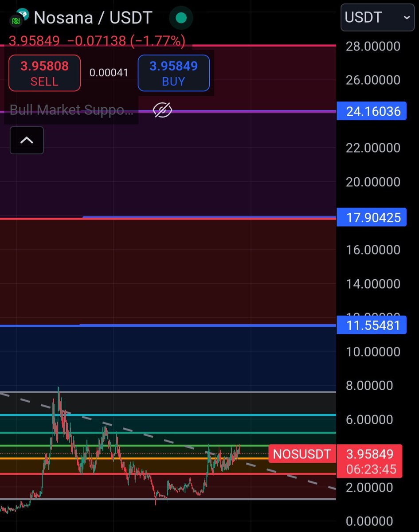The width and height of the screenshot is (419, 532).
Task: Click the NOSUSDT symbol price tag
Action: pos(302,454)
